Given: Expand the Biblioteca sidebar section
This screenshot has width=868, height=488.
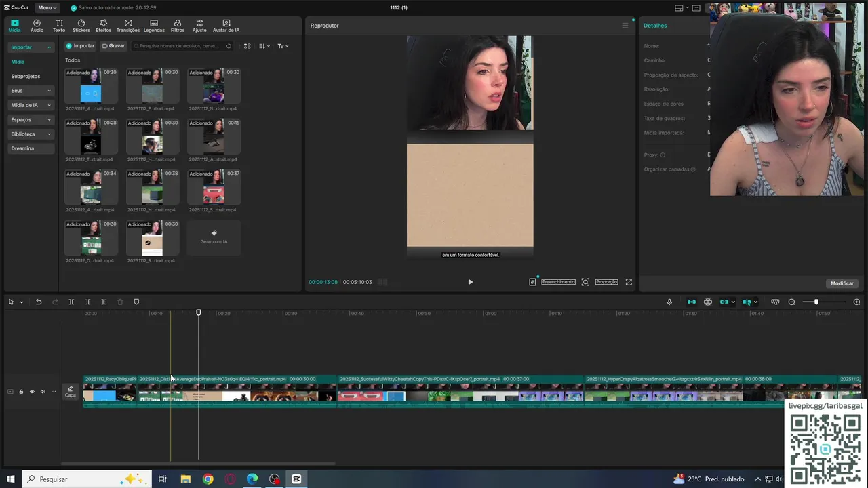Looking at the screenshot, I should pyautogui.click(x=31, y=134).
